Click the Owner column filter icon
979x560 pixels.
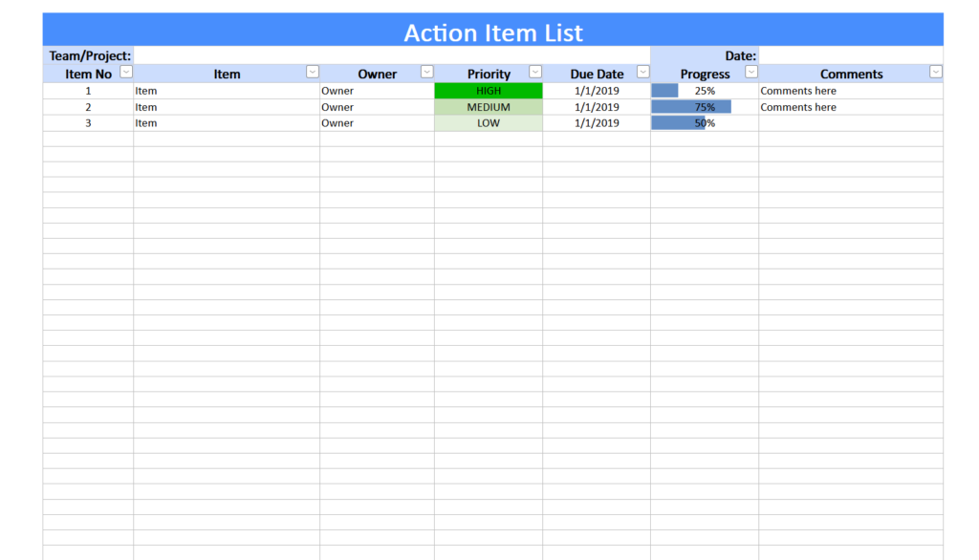(x=426, y=73)
